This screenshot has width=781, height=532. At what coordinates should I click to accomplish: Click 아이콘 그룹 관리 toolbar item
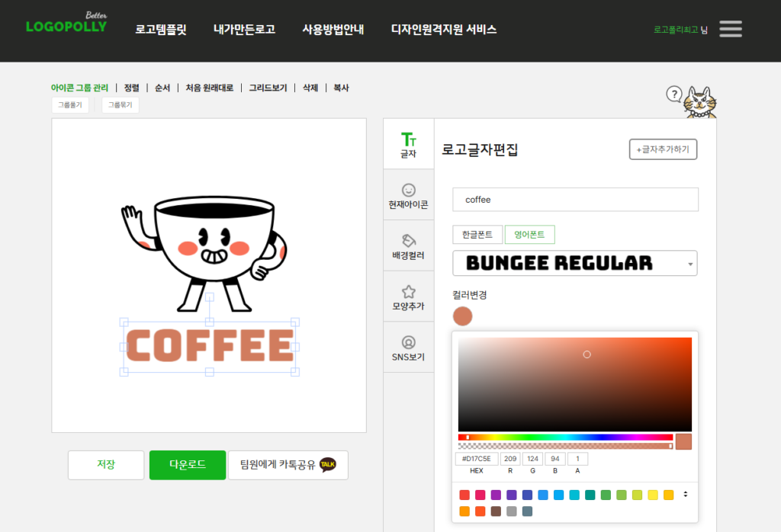[x=79, y=88]
